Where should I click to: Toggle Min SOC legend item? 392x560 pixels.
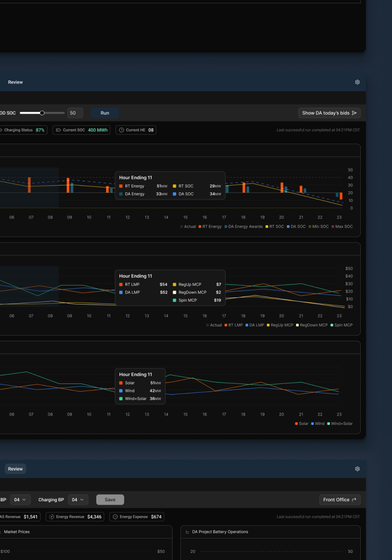318,227
